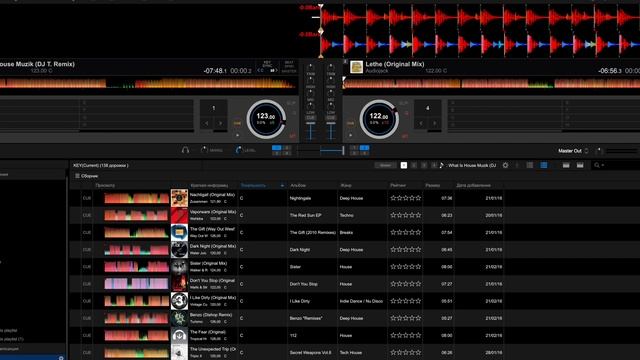Click channel 1 LOW EQ knob
The width and height of the screenshot is (640, 360).
(x=311, y=106)
